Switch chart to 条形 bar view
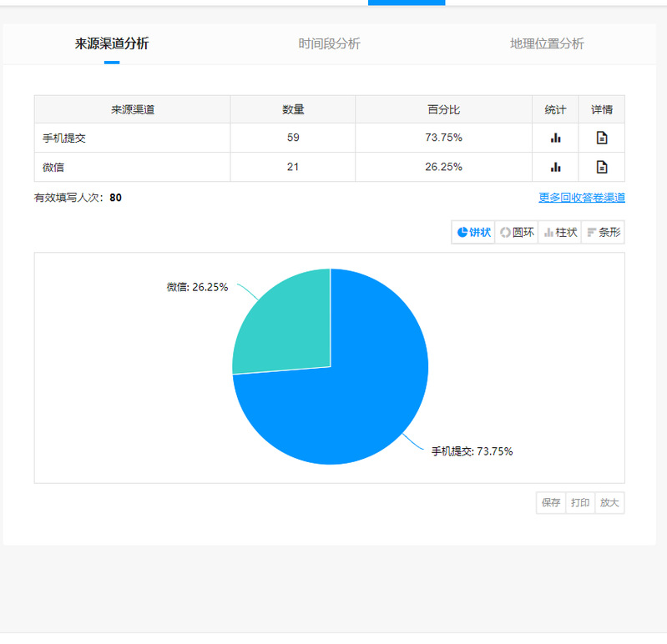 (x=604, y=233)
